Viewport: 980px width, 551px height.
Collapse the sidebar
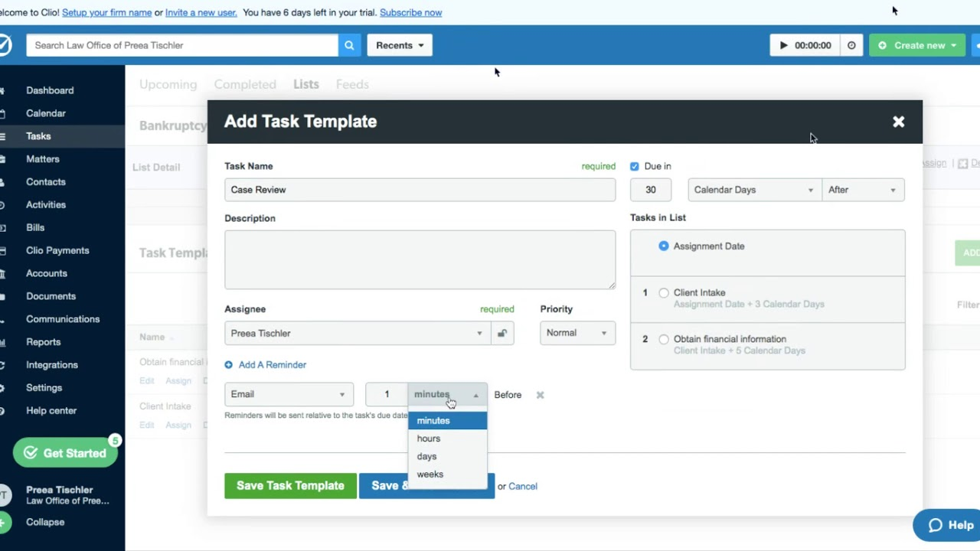[x=45, y=523]
